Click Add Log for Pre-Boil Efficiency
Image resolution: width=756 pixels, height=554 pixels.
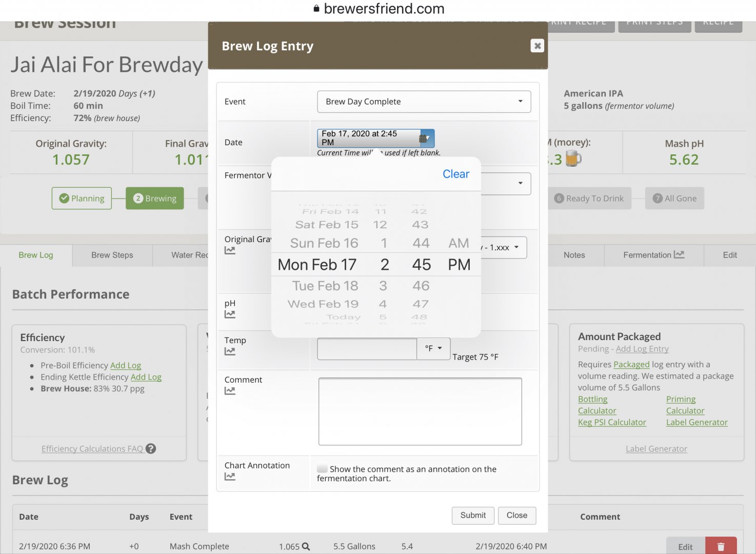[126, 365]
